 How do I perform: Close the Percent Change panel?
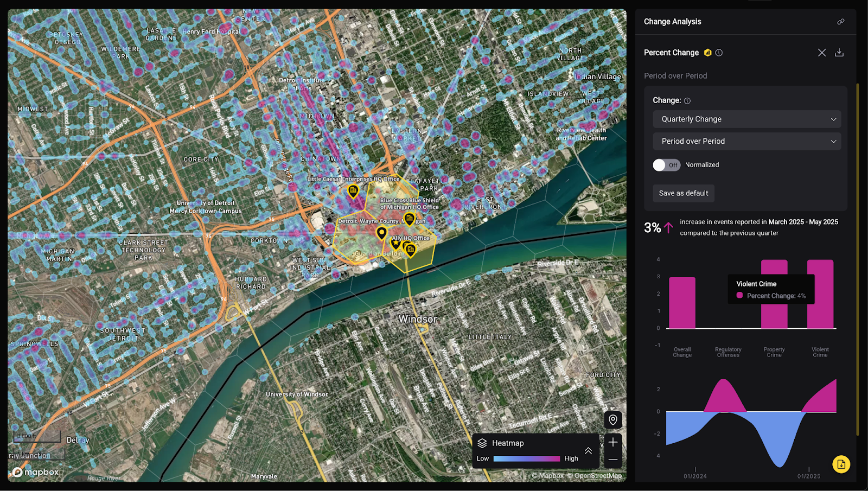pos(822,53)
